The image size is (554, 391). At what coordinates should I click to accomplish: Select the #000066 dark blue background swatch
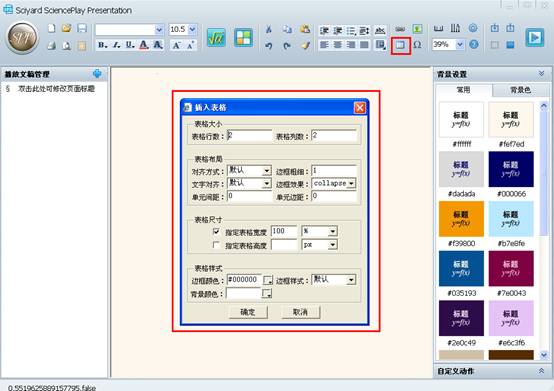point(511,169)
